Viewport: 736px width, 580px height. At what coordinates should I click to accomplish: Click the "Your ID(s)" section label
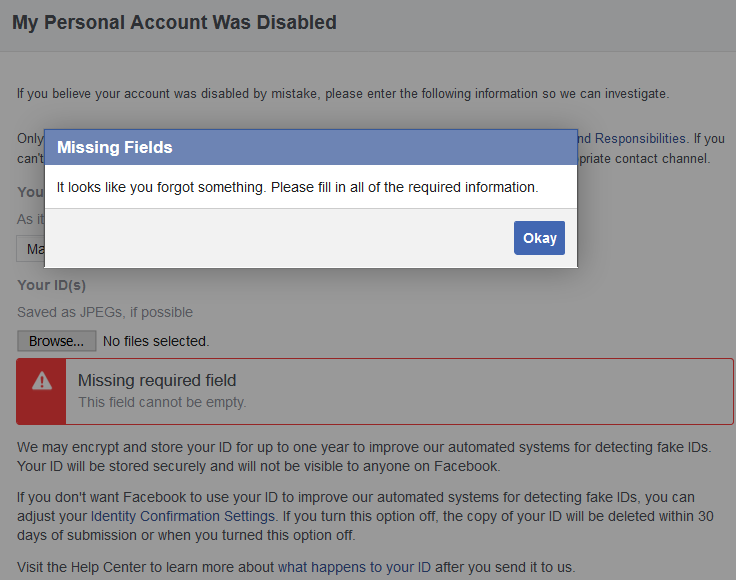[52, 285]
